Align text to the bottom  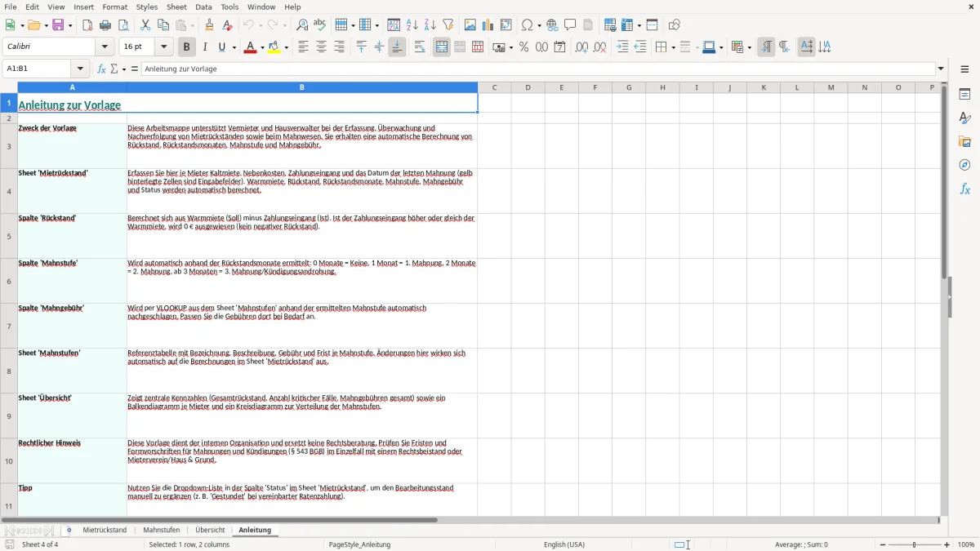pos(397,47)
